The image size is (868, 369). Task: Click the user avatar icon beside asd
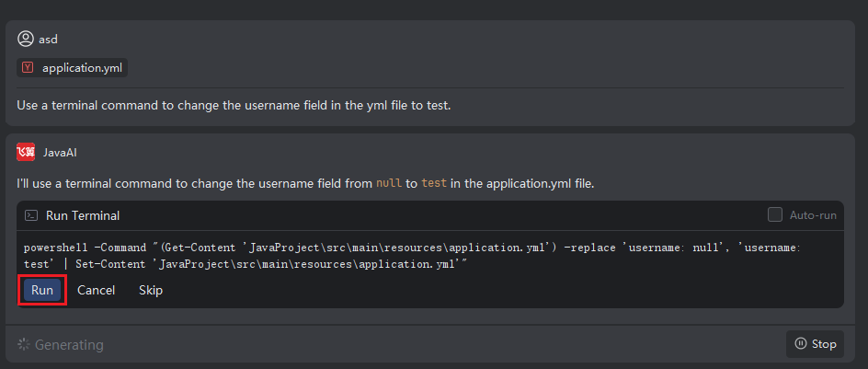click(26, 40)
